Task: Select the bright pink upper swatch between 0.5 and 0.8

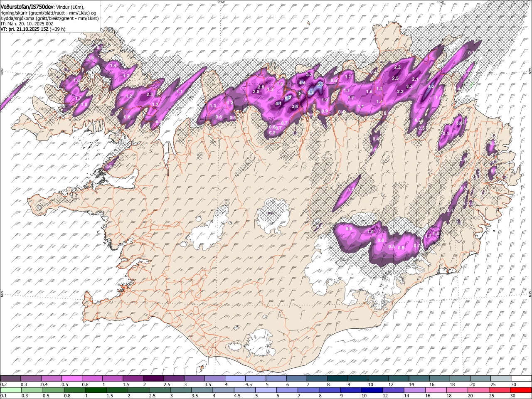Action: point(71,378)
